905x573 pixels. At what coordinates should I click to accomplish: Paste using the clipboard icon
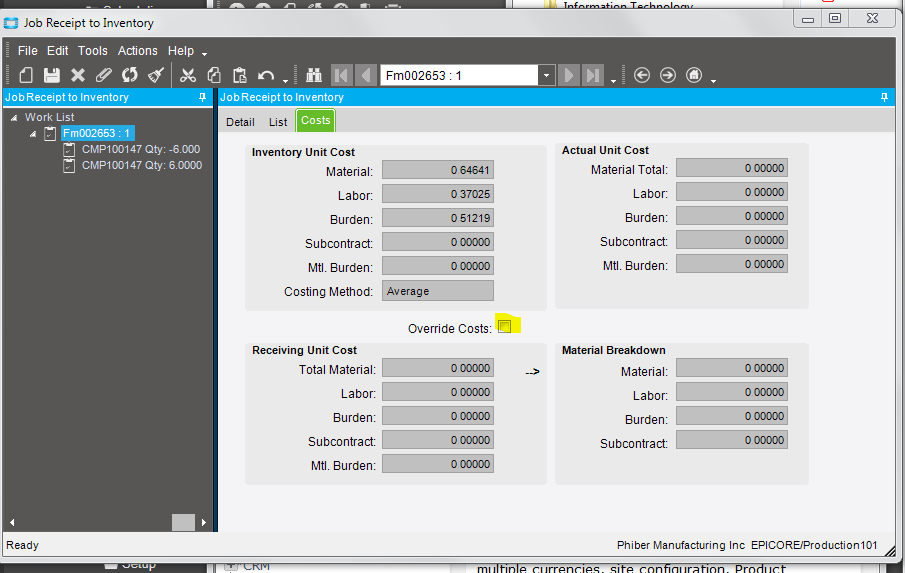tap(240, 75)
